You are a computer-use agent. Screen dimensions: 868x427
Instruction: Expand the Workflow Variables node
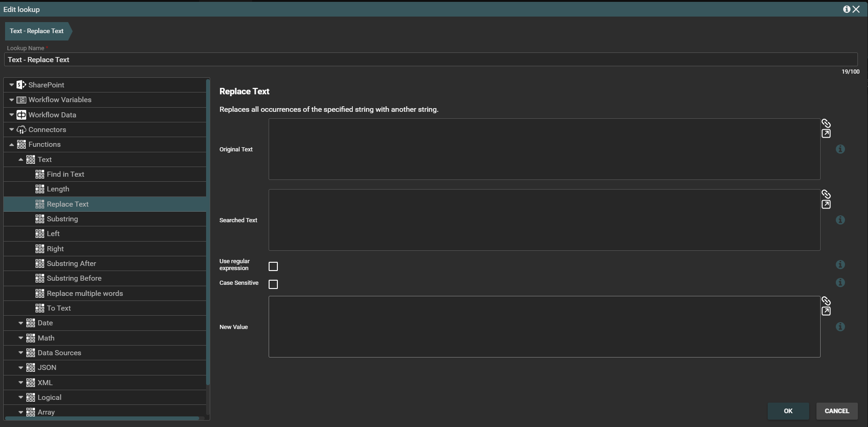pyautogui.click(x=11, y=100)
